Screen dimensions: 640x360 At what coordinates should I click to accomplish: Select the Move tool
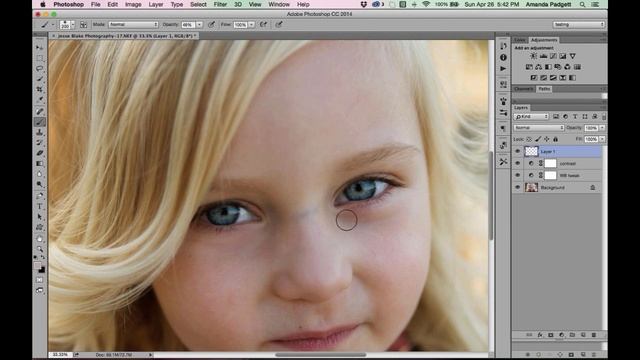tap(40, 47)
